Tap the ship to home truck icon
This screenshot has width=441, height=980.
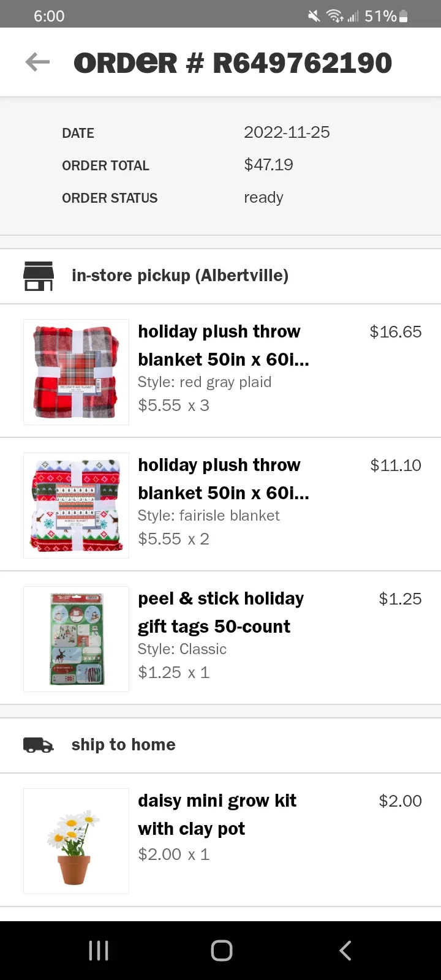click(x=38, y=745)
